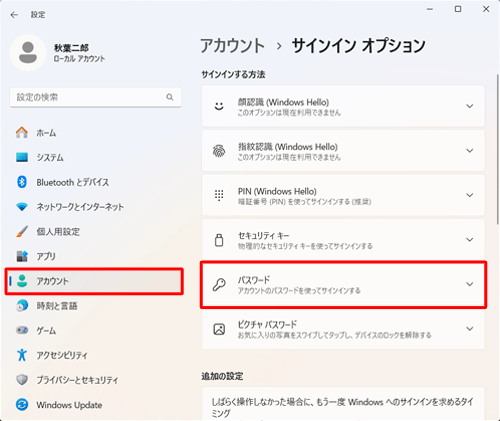Click セキュリティ キー title text

point(263,236)
